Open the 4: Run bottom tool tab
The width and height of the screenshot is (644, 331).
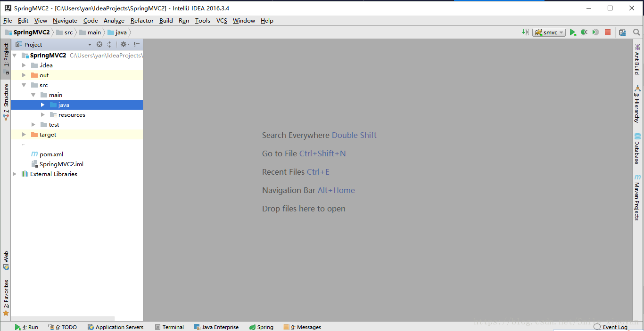click(x=26, y=327)
